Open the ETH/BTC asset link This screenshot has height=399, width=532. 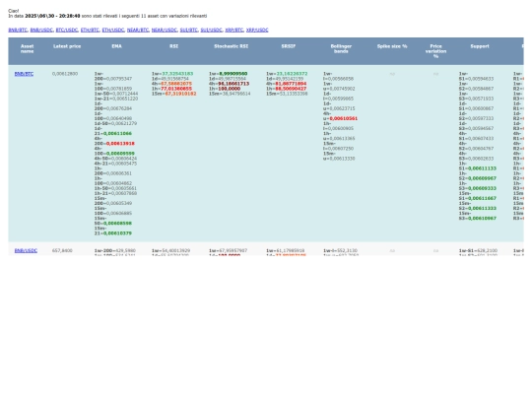[90, 30]
